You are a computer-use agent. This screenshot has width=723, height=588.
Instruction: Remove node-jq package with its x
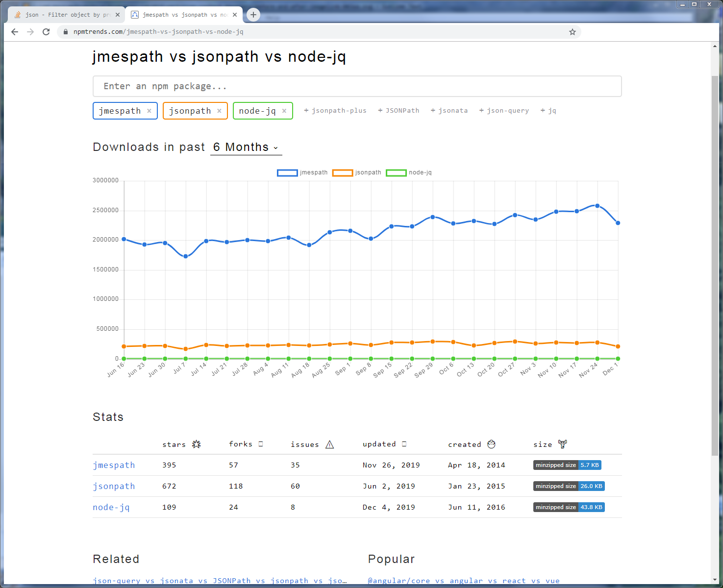tap(284, 111)
